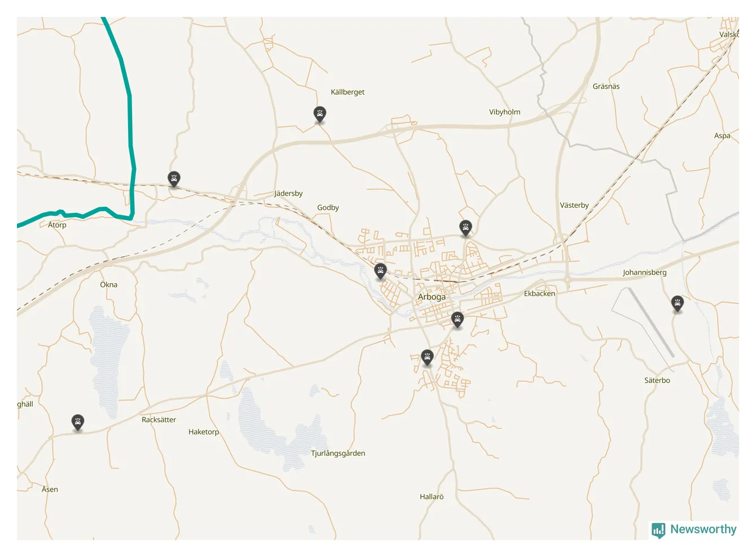Click the southernmost car marker in Arboga
The width and height of the screenshot is (756, 557).
[x=428, y=358]
